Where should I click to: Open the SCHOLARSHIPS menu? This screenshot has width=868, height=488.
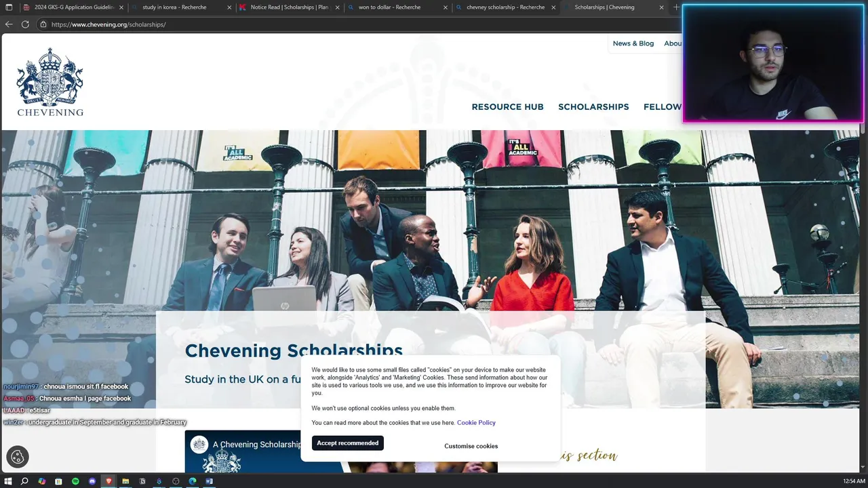click(x=593, y=107)
